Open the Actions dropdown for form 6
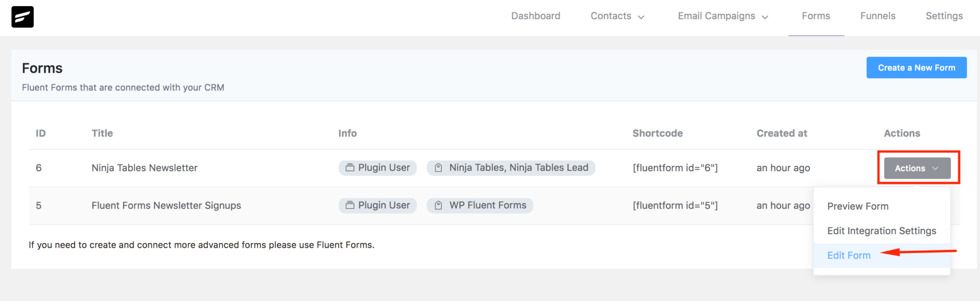 (917, 168)
